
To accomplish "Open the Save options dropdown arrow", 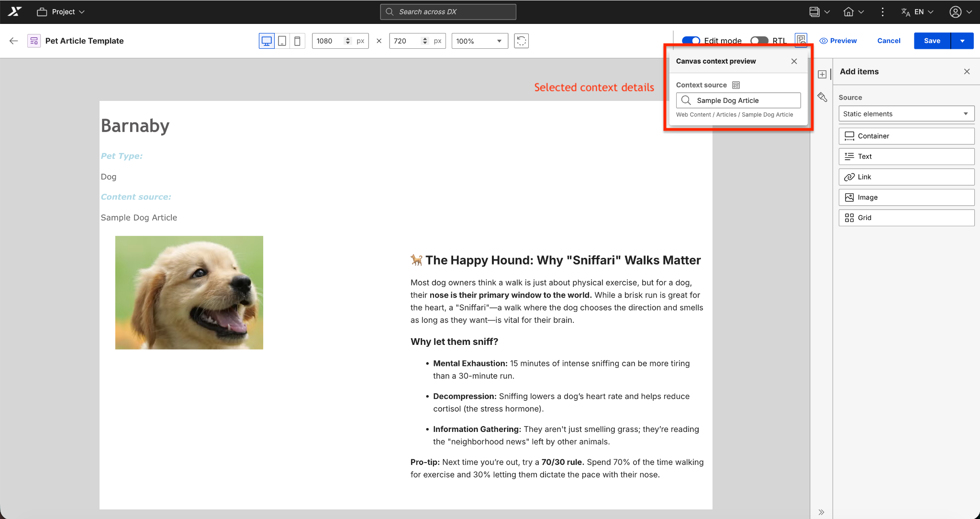I will point(962,41).
